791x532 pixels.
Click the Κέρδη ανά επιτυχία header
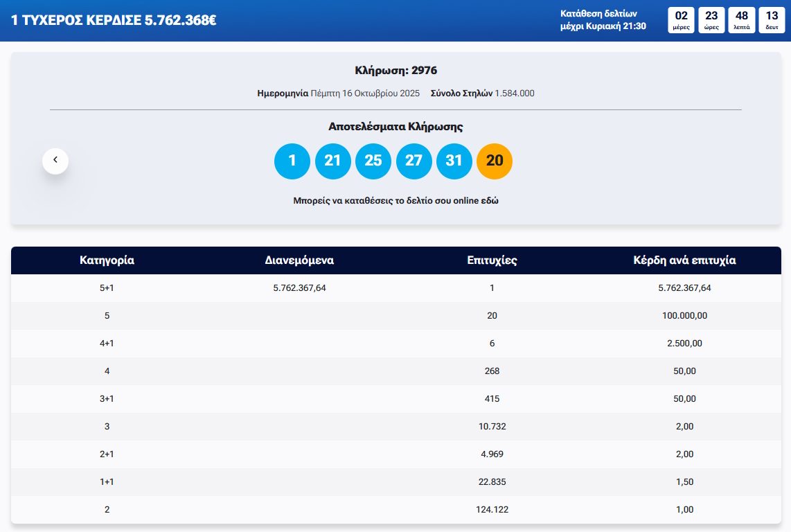click(684, 260)
